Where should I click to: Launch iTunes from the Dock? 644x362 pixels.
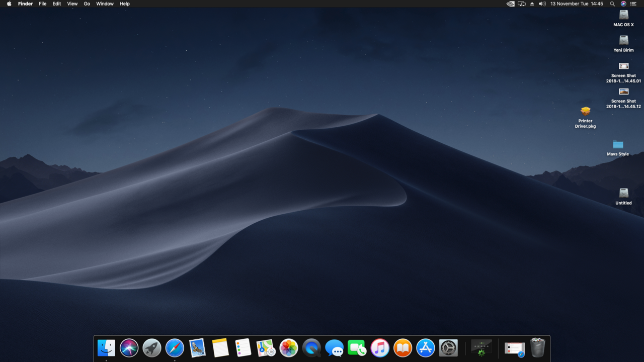coord(380,348)
